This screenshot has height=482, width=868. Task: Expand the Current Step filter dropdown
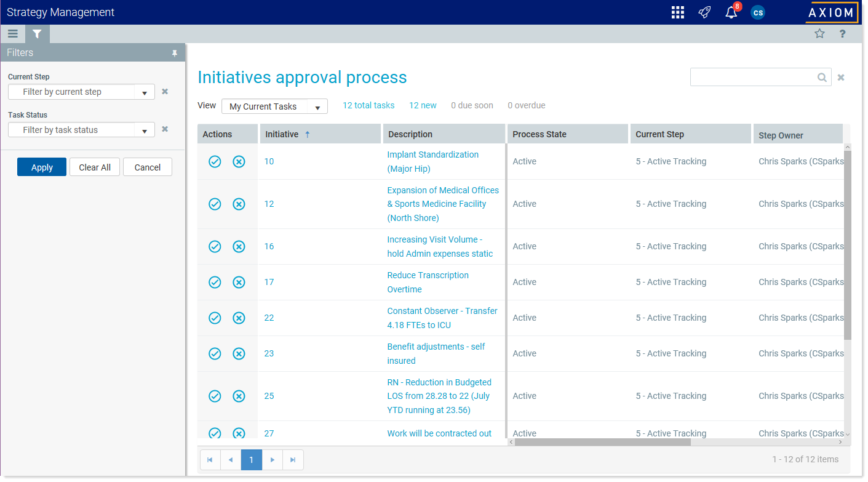[144, 92]
